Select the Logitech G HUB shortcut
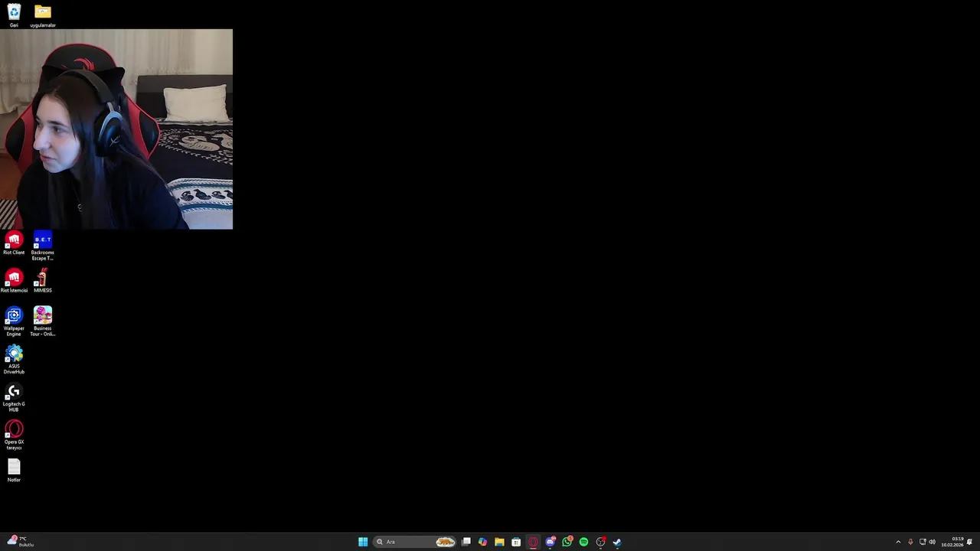 tap(14, 398)
